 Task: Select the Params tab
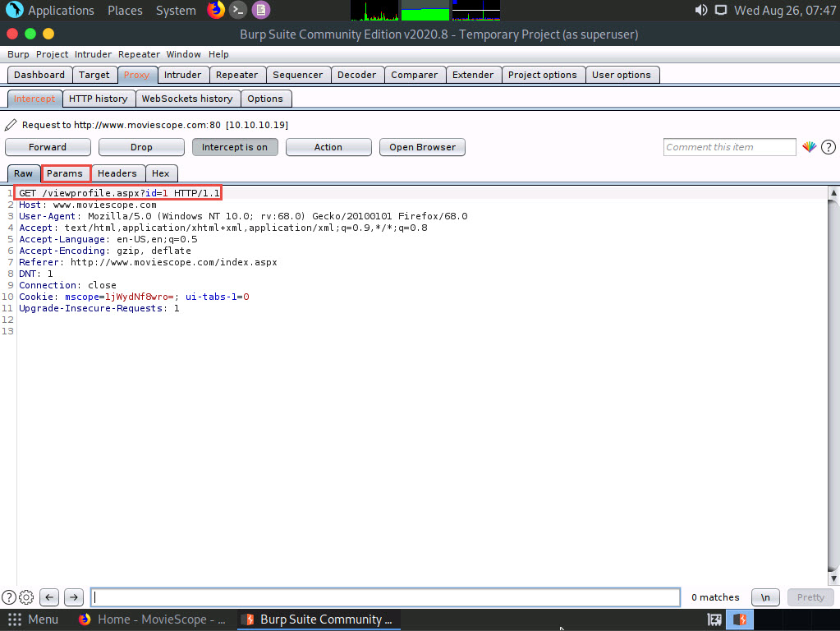pos(65,173)
